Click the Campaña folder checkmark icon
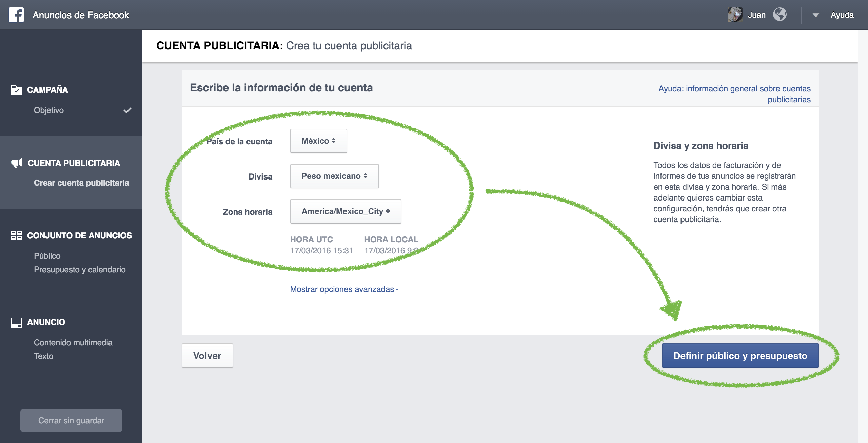868x443 pixels. (16, 90)
